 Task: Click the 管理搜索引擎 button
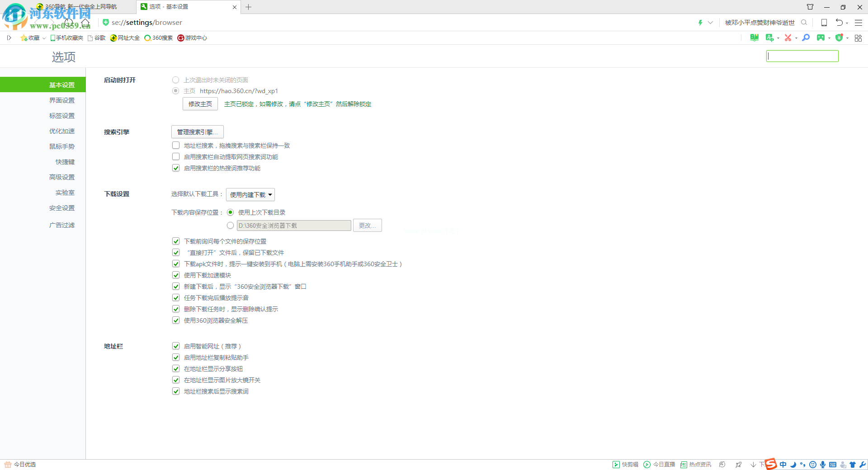(x=197, y=132)
